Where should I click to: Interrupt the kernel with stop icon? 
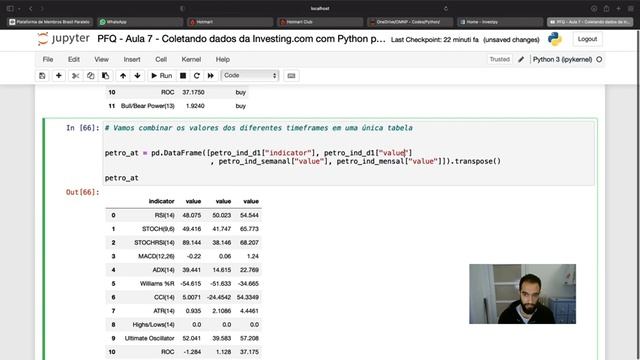(x=183, y=76)
